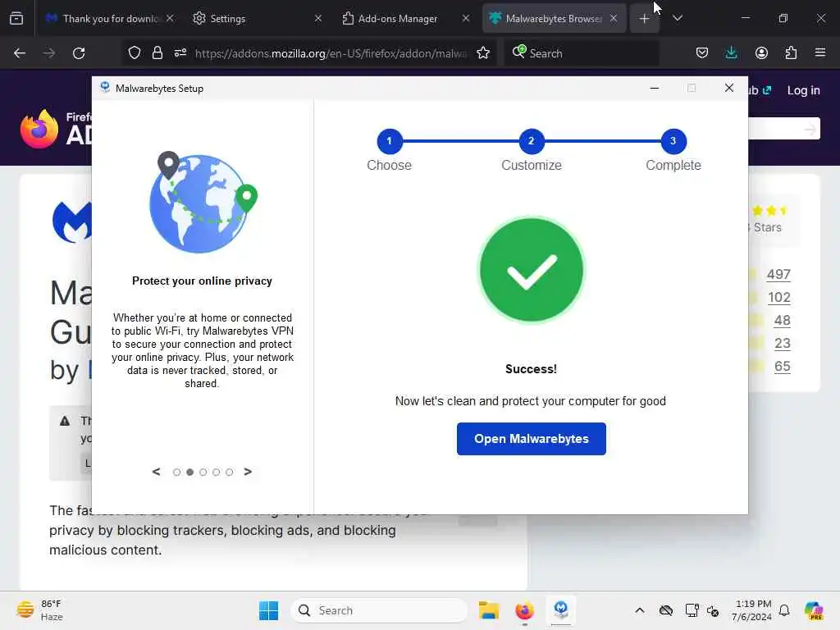The height and width of the screenshot is (630, 840).
Task: Go to the previous carousel slide
Action: pyautogui.click(x=157, y=472)
